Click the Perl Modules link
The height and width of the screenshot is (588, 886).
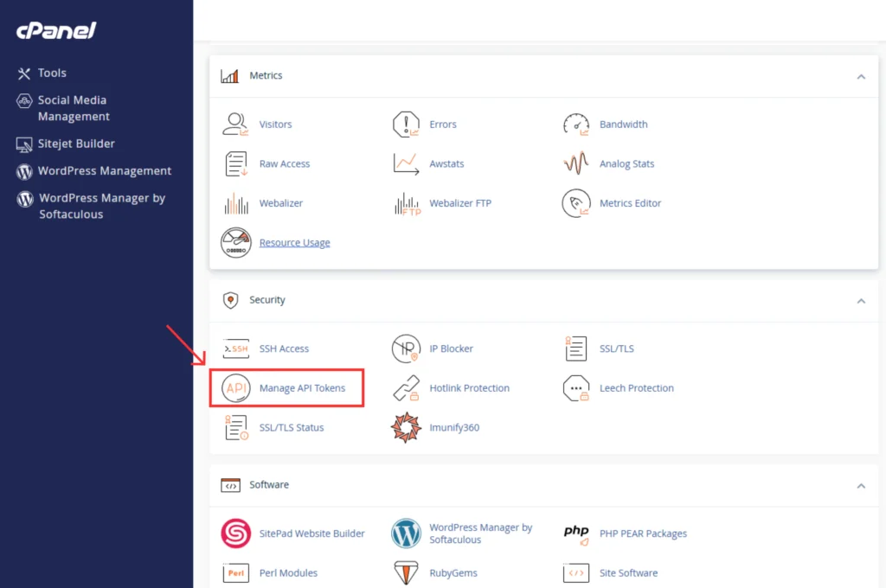click(288, 572)
